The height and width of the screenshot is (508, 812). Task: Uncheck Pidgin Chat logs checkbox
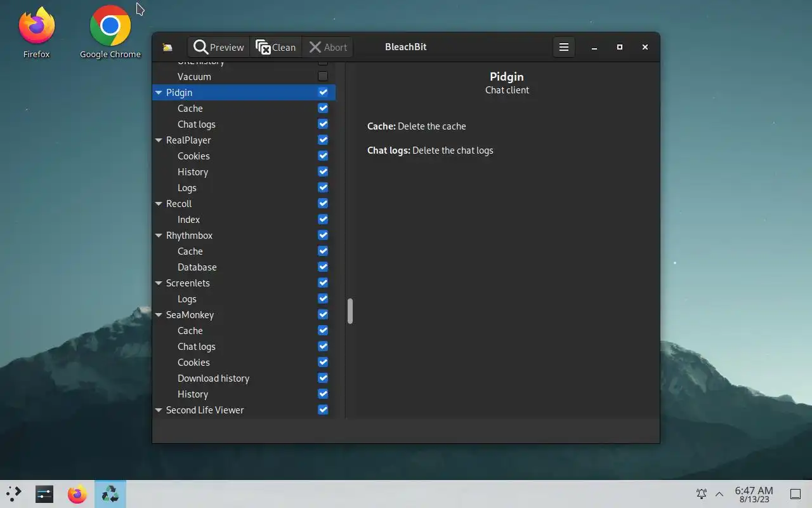[323, 124]
